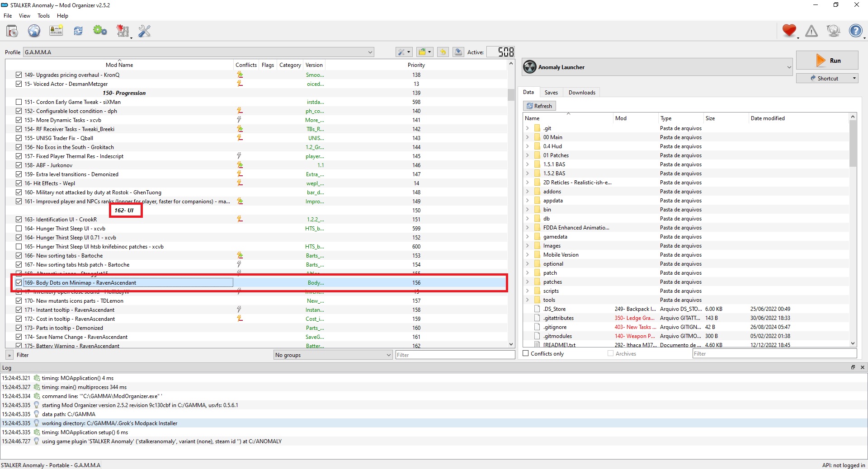The image size is (868, 469).
Task: Open the File menu
Action: click(x=8, y=16)
